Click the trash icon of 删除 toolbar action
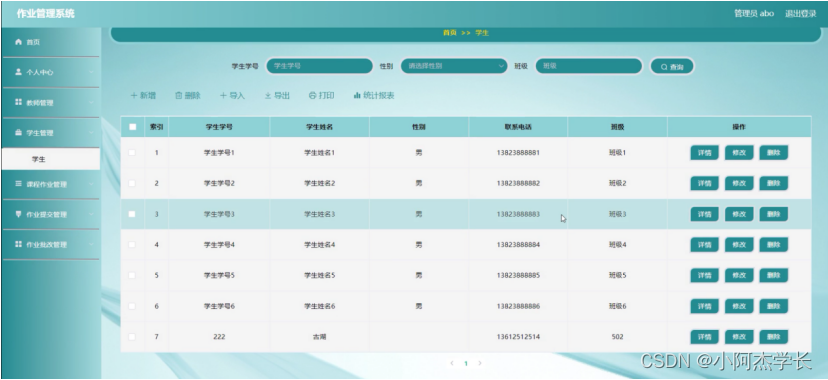This screenshot has height=380, width=828. click(x=178, y=96)
